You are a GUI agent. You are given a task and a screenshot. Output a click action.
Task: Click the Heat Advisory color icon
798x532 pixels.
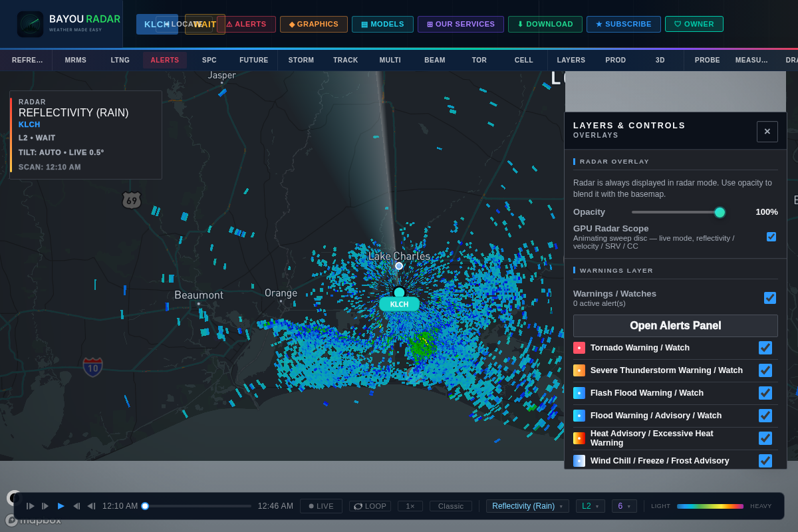pos(579,438)
